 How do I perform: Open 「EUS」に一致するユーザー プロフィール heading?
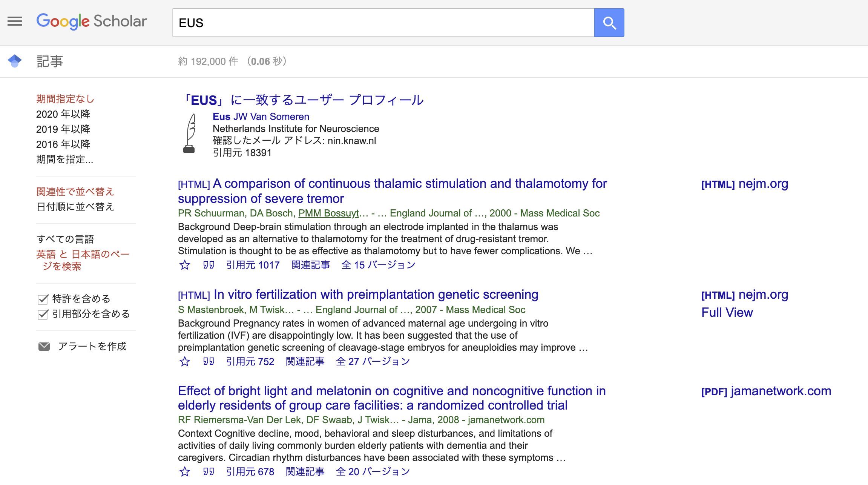coord(302,100)
